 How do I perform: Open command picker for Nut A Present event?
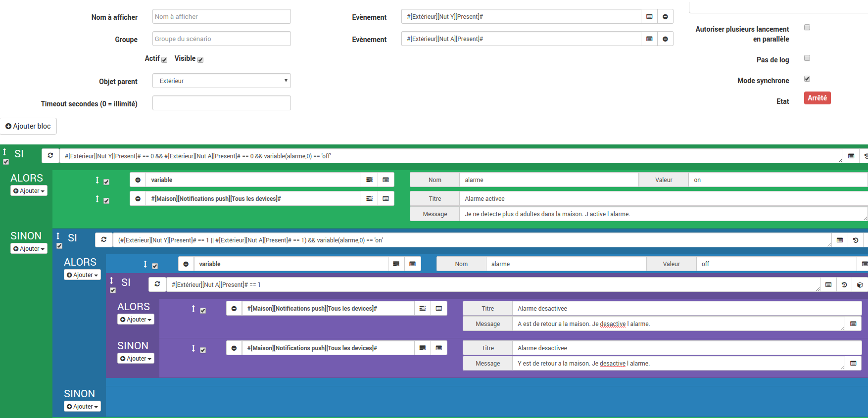pos(649,39)
